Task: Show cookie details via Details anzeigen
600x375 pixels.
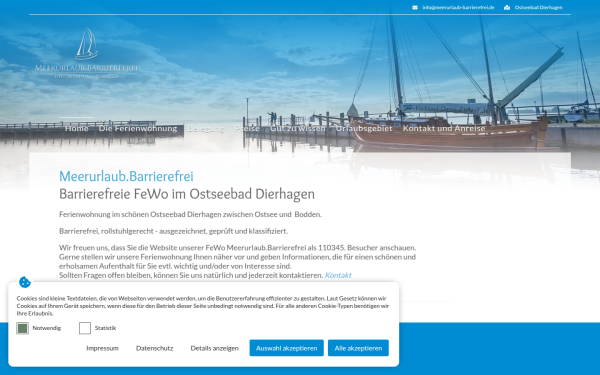Action: click(214, 348)
